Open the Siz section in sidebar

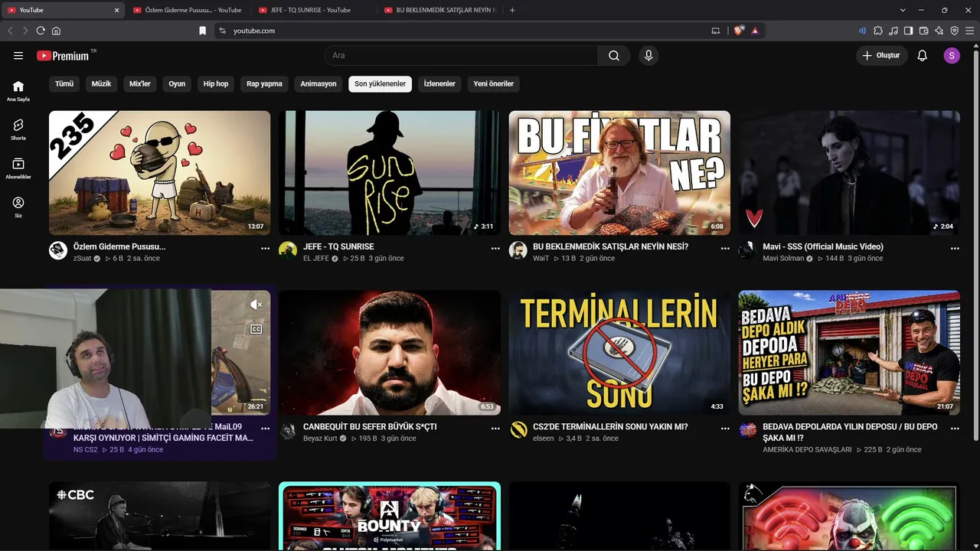pos(18,207)
